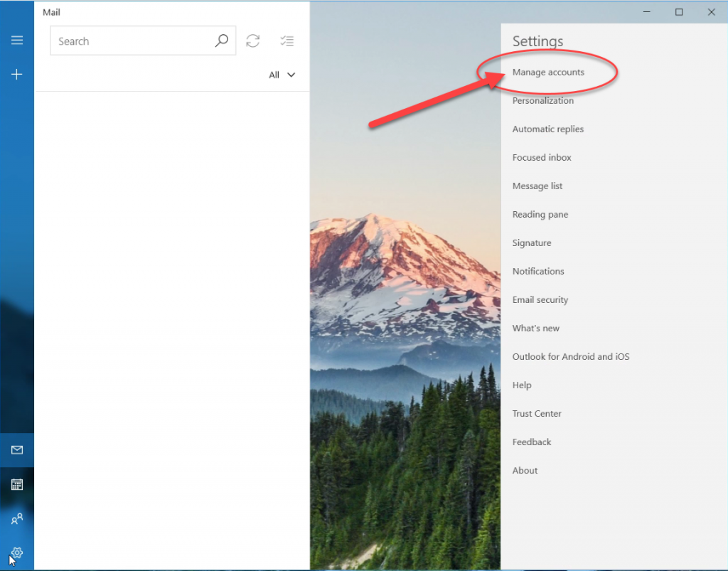The height and width of the screenshot is (571, 728).
Task: Open Trust Center settings
Action: [x=537, y=414]
